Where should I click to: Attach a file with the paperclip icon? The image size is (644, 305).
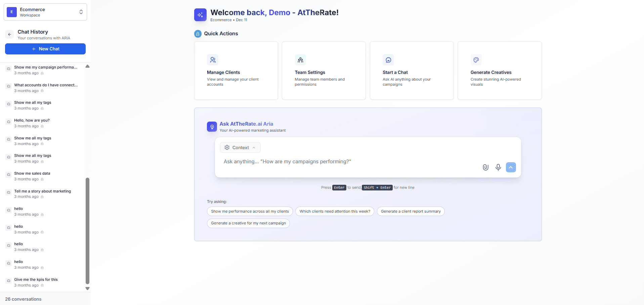(485, 167)
